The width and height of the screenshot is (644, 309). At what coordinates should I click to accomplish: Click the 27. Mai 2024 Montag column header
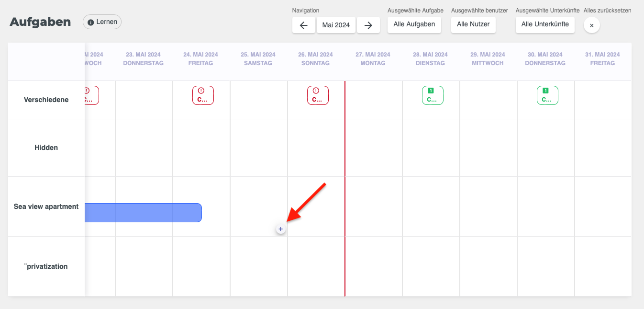click(373, 59)
